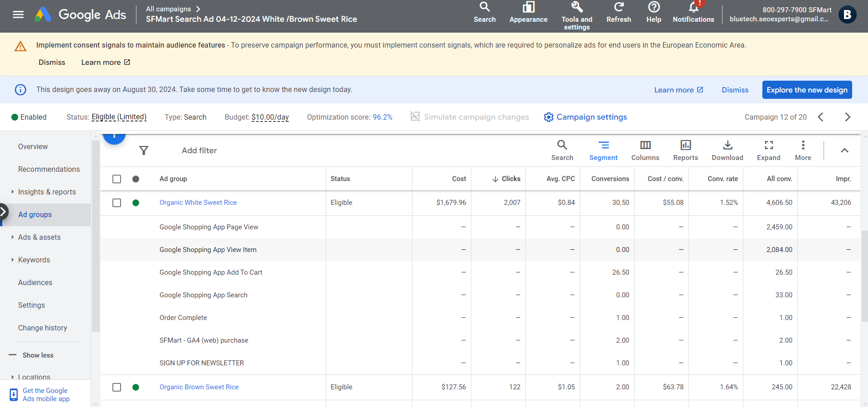Image resolution: width=868 pixels, height=407 pixels.
Task: Click the Add filter field
Action: click(x=199, y=150)
